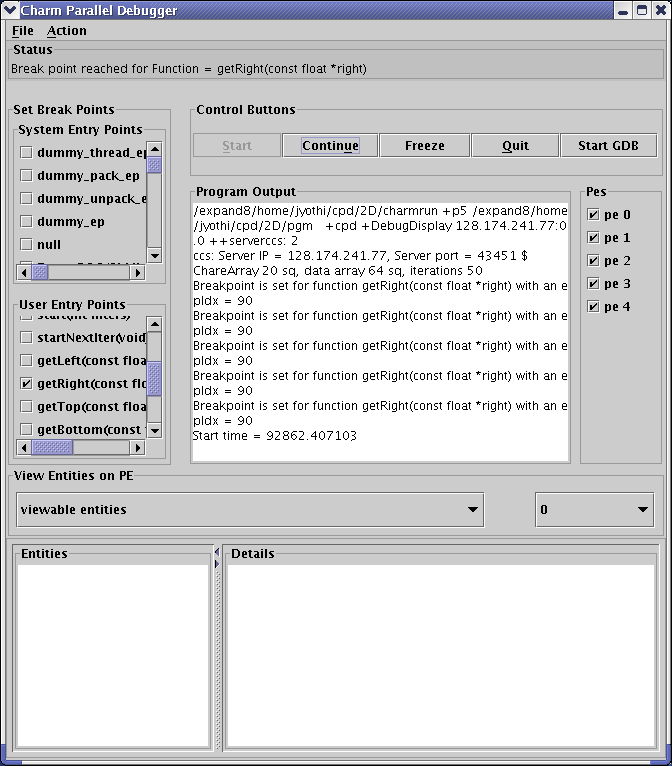The width and height of the screenshot is (672, 766).
Task: Enable the dummy_thread_ep breakpoint checkbox
Action: point(27,153)
